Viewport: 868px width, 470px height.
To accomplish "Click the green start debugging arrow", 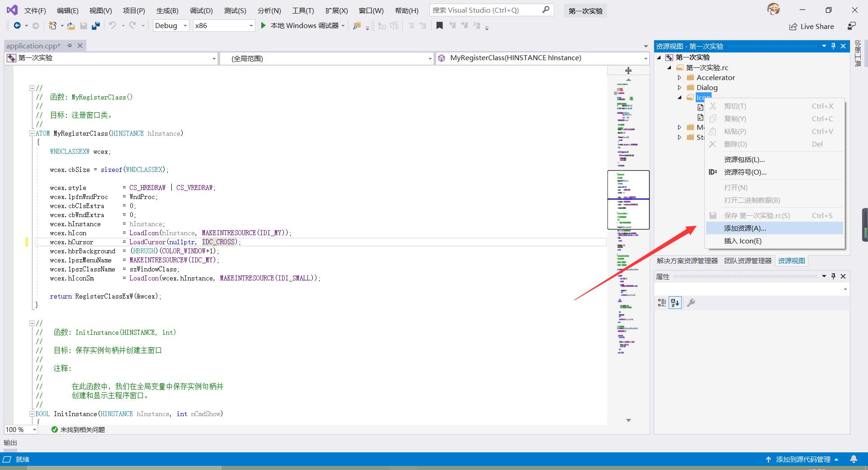I will pos(263,26).
